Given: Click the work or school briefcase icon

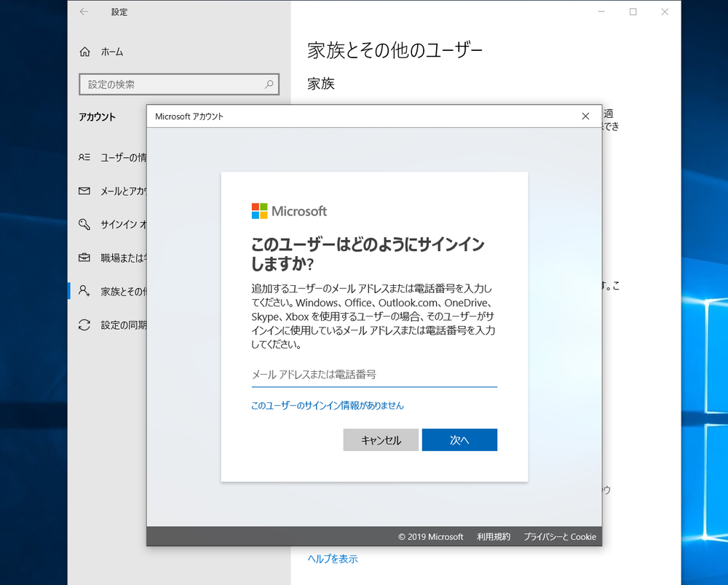Looking at the screenshot, I should coord(85,258).
